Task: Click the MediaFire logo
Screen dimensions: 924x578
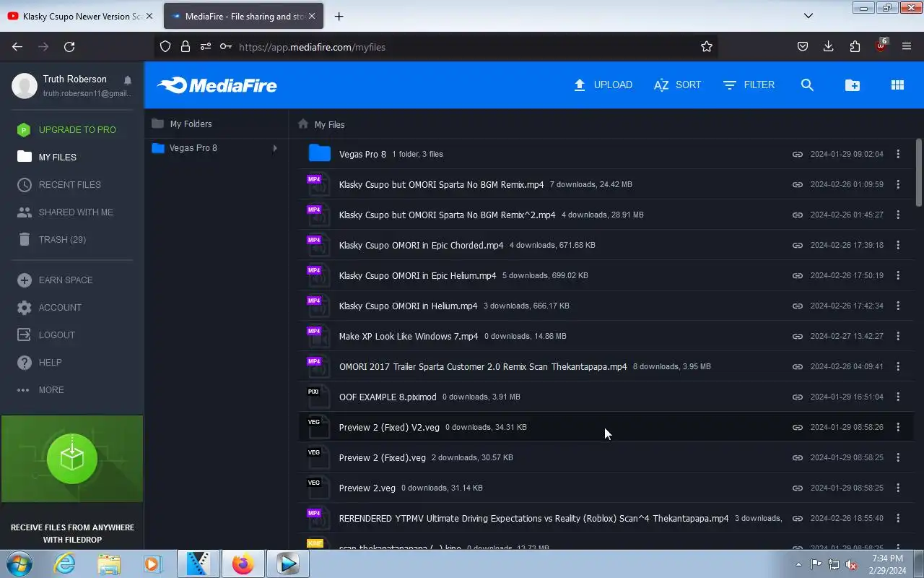Action: point(217,85)
